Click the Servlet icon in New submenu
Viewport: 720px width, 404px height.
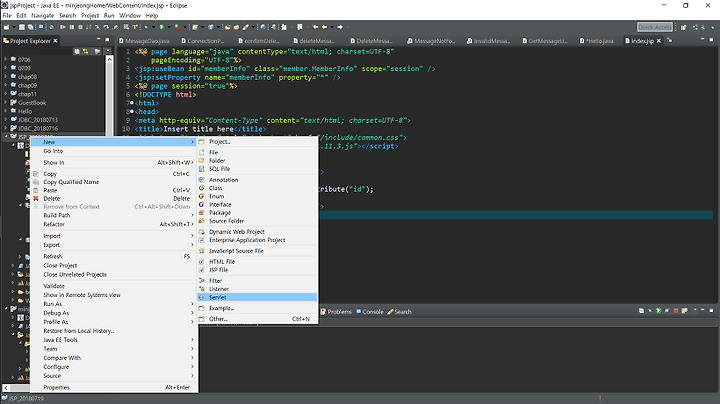point(202,297)
